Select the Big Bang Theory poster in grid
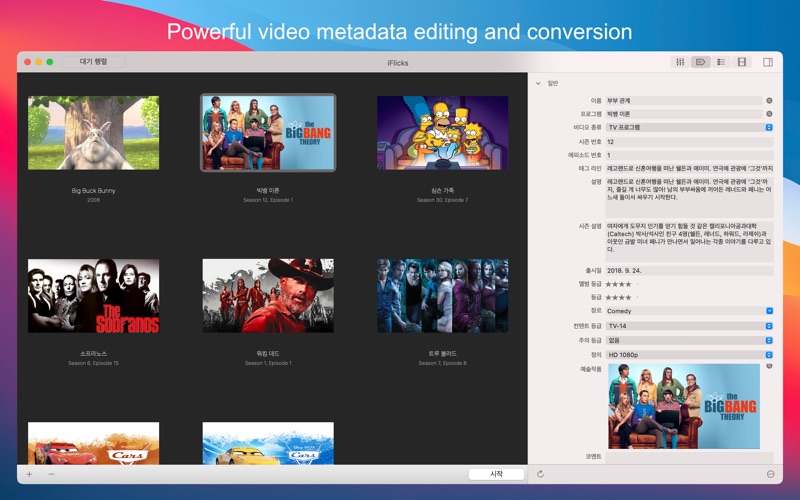The width and height of the screenshot is (800, 500). [268, 133]
